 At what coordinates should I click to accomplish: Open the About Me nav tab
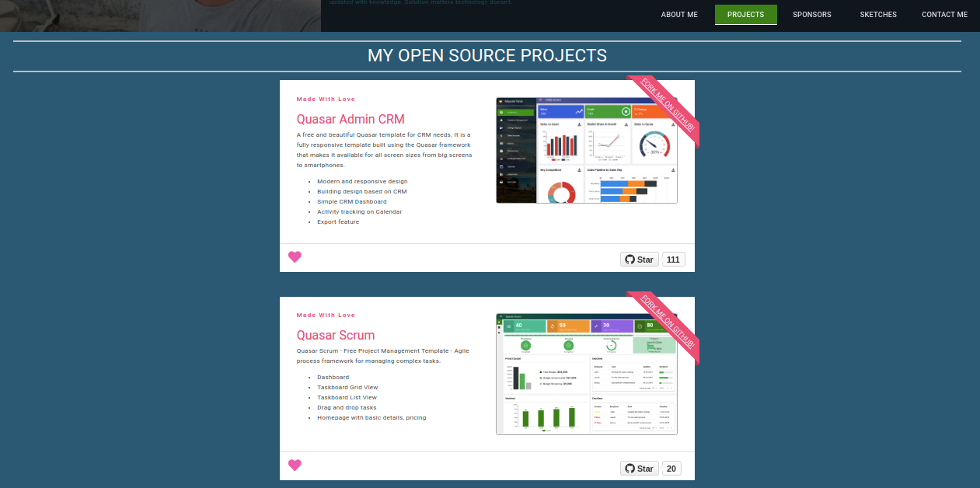(x=679, y=15)
